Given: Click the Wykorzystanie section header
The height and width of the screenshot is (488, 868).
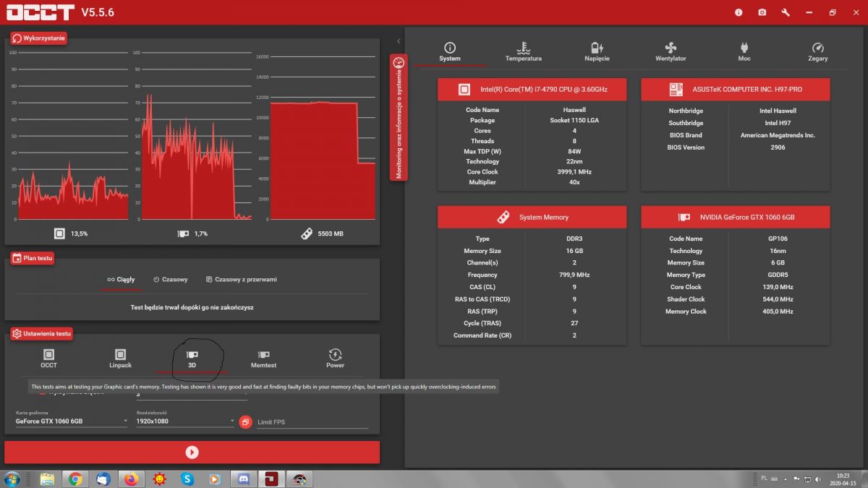Looking at the screenshot, I should click(39, 38).
